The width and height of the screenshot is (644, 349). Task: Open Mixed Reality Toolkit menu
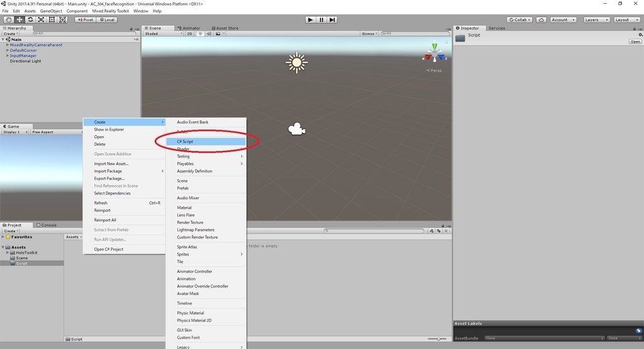(x=110, y=11)
